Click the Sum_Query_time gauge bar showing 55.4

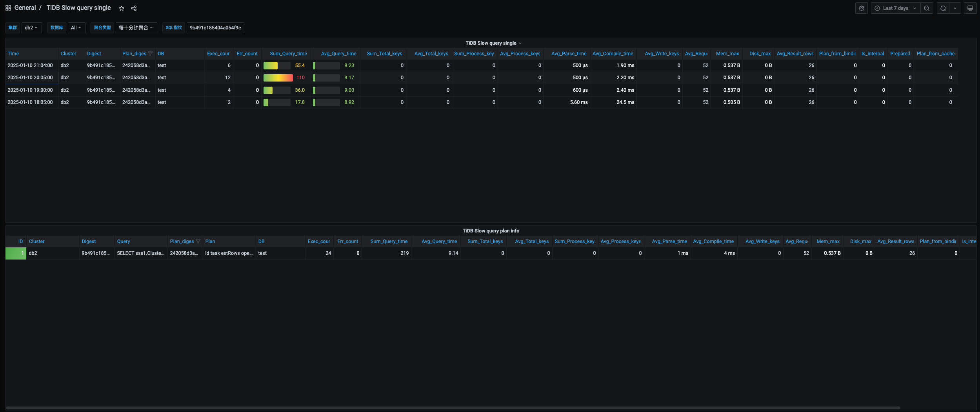(277, 65)
